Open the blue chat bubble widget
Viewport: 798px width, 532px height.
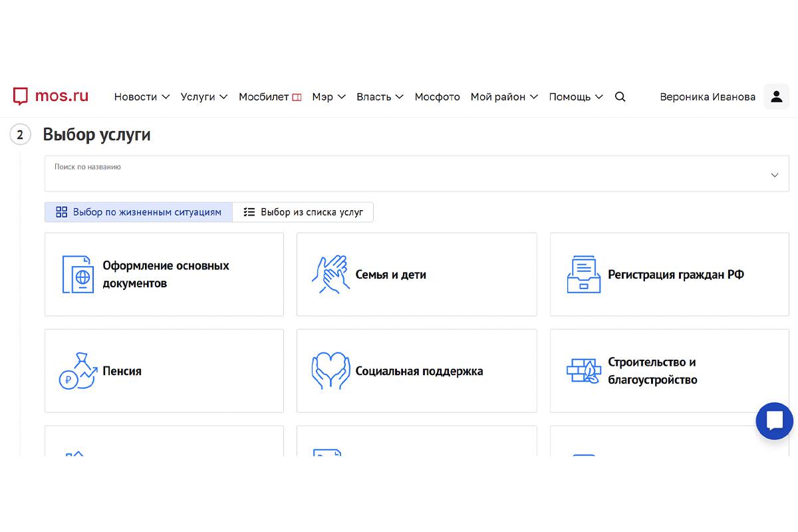[774, 421]
